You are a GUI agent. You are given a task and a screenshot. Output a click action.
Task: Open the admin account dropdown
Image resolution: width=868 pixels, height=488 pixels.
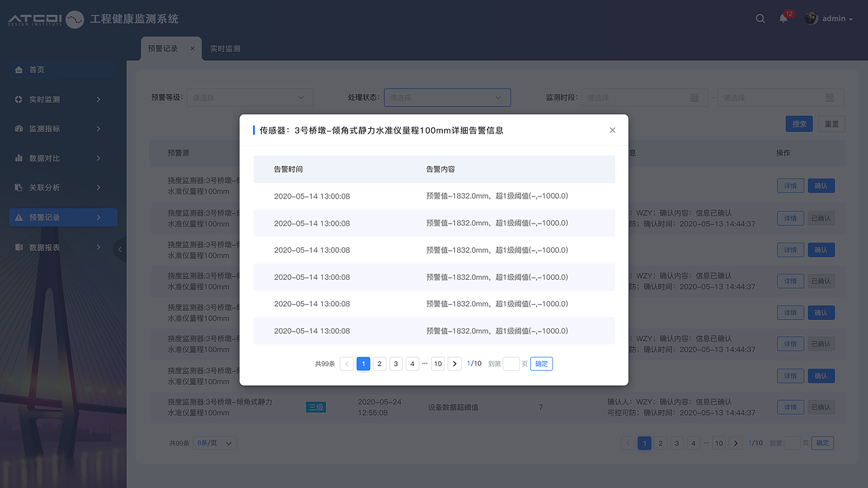[837, 19]
